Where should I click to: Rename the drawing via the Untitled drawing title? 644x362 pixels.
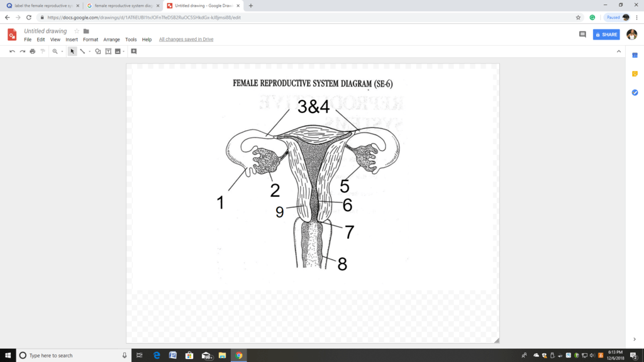[44, 30]
